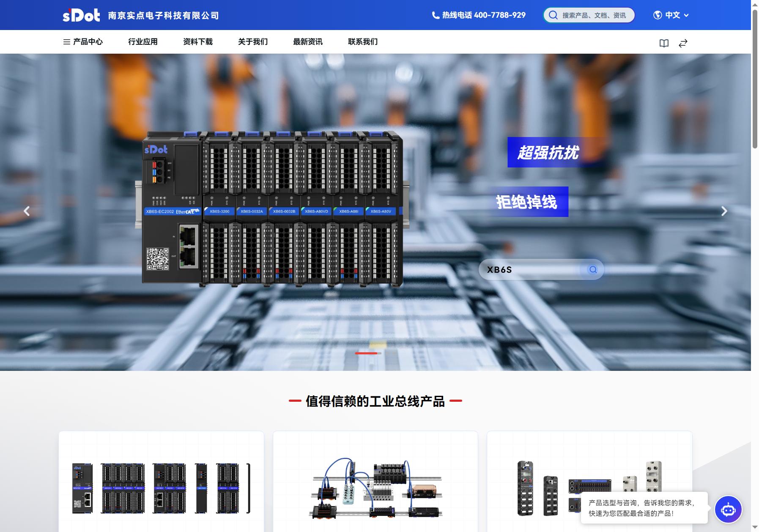Click the scrollbar down arrow
This screenshot has width=759, height=532.
click(755, 528)
